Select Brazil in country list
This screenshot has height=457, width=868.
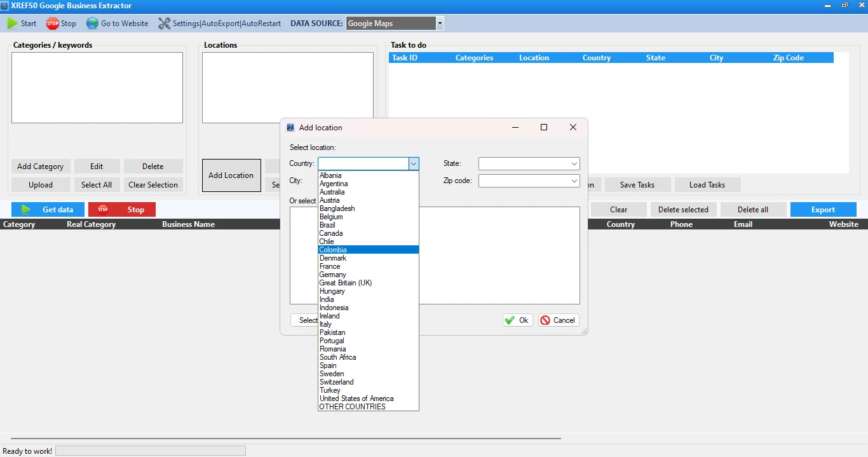click(x=368, y=225)
